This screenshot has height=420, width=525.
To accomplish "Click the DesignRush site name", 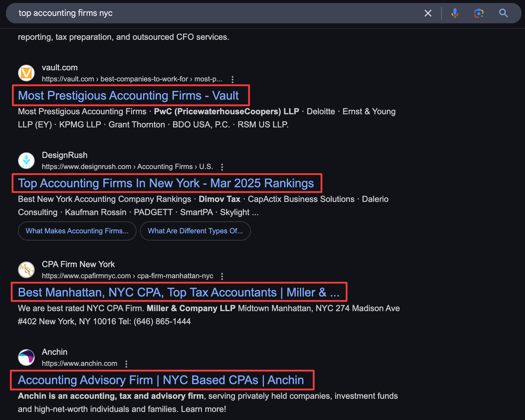I will [x=65, y=155].
